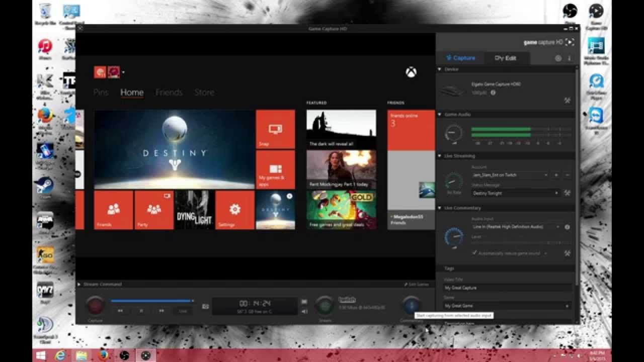Toggle Automatically reduce game sound checkbox

474,253
